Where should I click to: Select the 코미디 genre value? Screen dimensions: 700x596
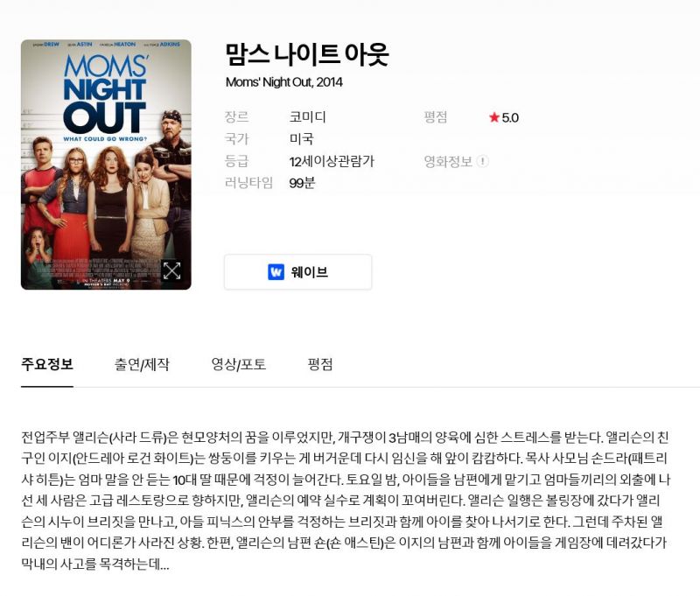(308, 117)
